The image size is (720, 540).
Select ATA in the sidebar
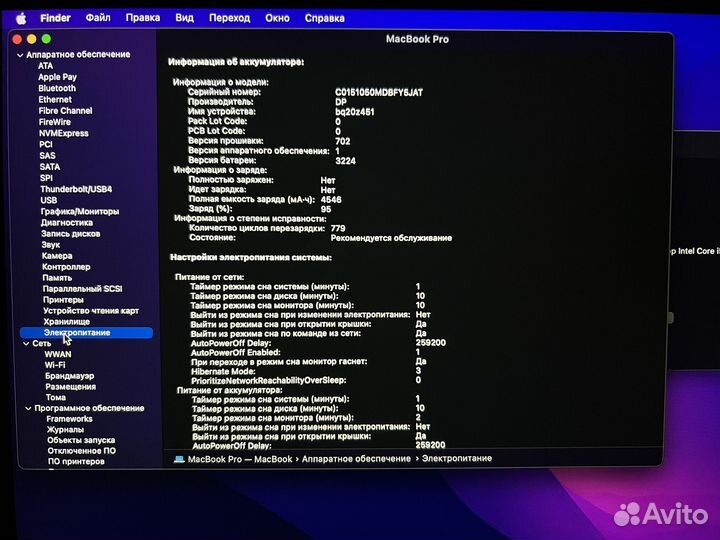click(45, 66)
